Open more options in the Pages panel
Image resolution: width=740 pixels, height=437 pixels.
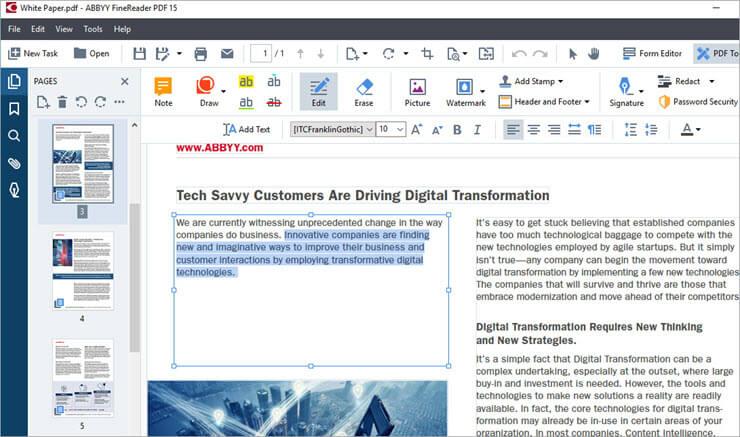119,102
